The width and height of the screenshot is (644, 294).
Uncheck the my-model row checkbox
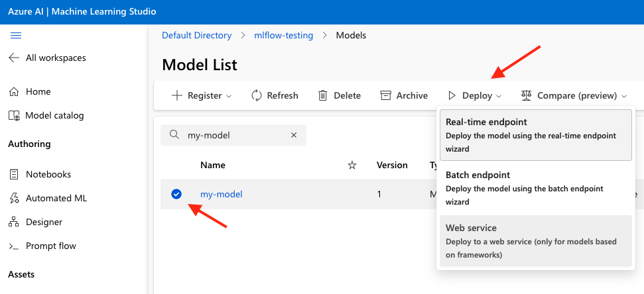(176, 194)
